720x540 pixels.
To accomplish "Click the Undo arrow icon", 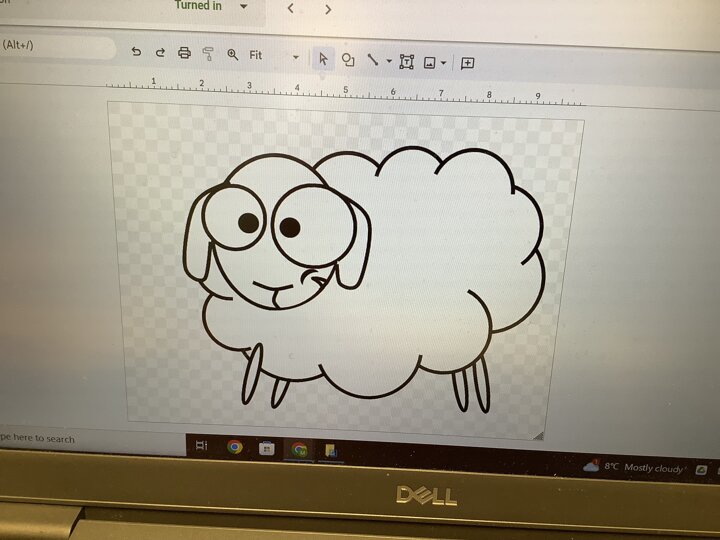I will coord(136,53).
